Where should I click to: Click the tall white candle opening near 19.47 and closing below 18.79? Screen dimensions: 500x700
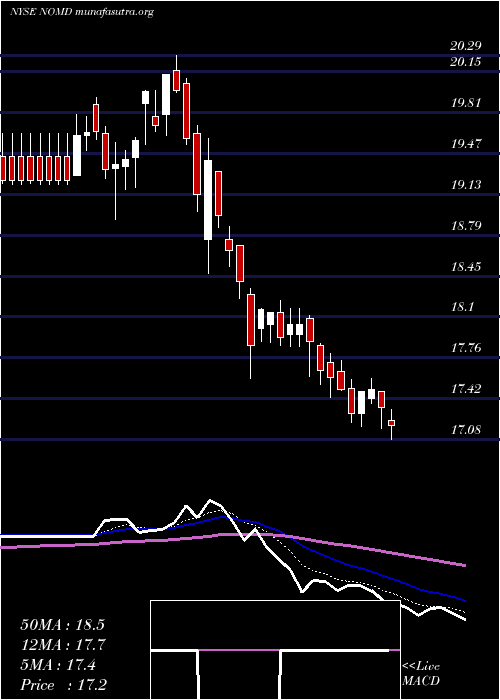click(208, 206)
